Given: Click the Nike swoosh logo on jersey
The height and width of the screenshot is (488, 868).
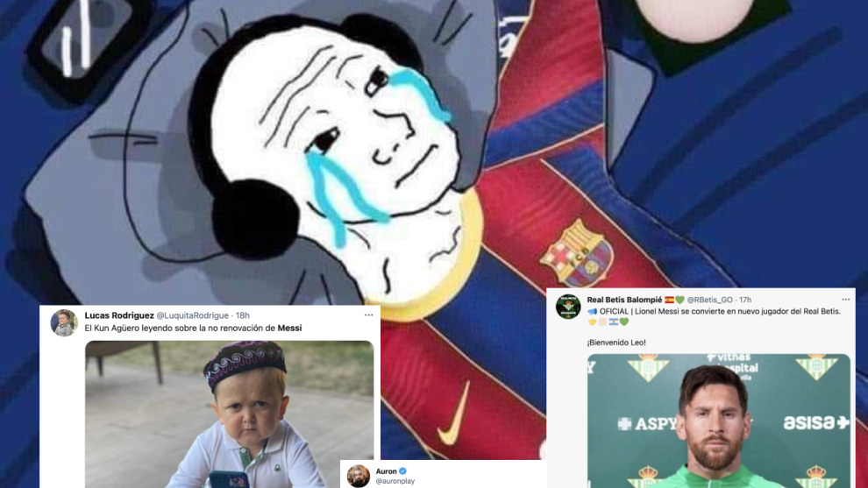Looking at the screenshot, I should click(454, 415).
